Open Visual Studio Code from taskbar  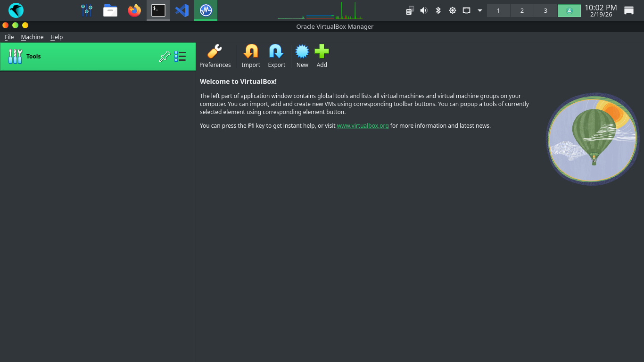(x=182, y=10)
